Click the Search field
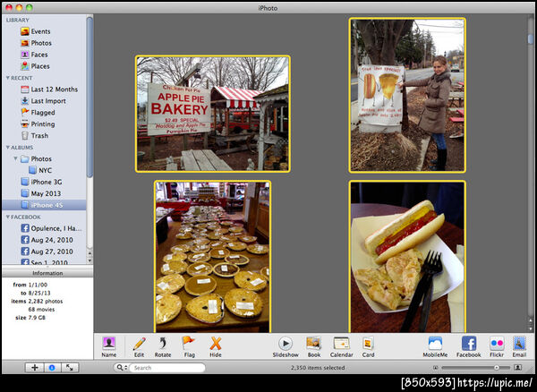This screenshot has width=537, height=392. coord(167,368)
